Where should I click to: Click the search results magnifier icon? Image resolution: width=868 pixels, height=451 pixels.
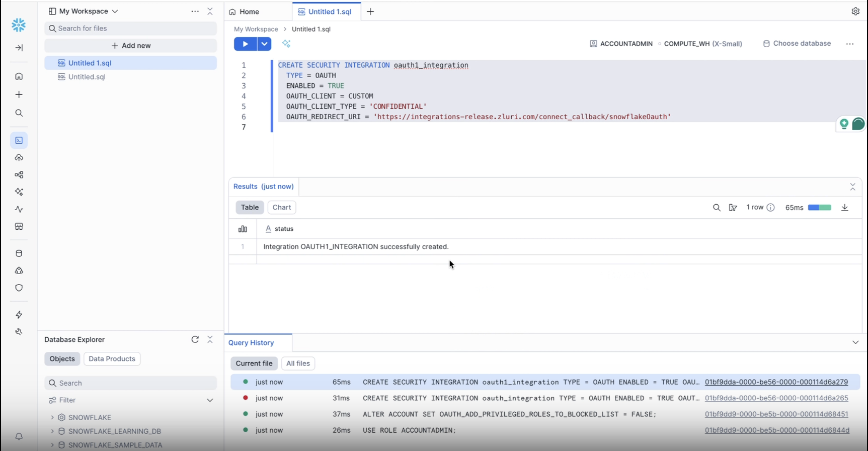coord(716,207)
